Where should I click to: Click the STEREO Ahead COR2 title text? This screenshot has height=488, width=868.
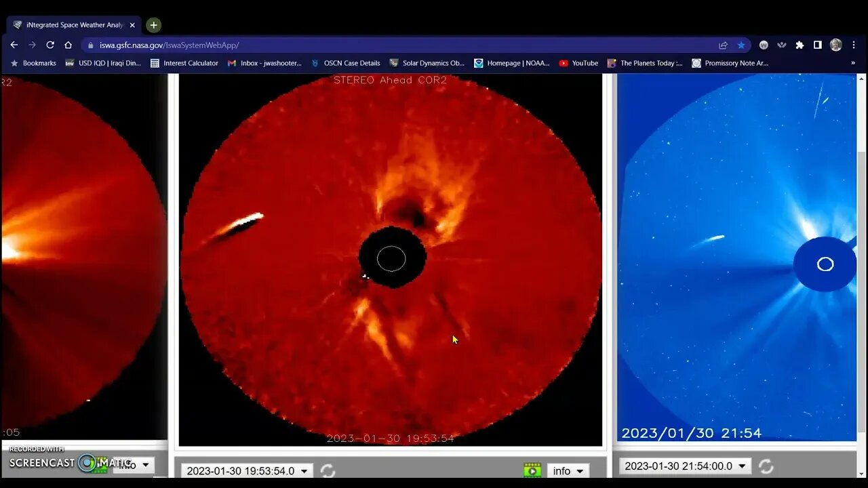(x=390, y=80)
